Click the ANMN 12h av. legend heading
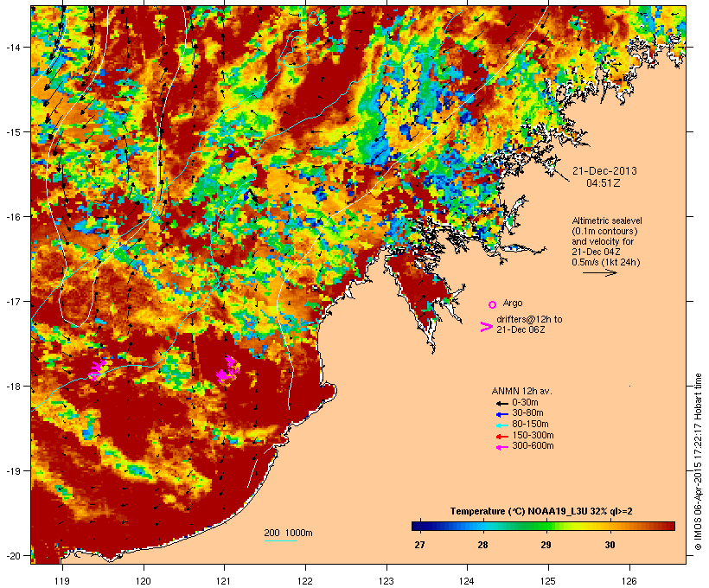 (521, 391)
